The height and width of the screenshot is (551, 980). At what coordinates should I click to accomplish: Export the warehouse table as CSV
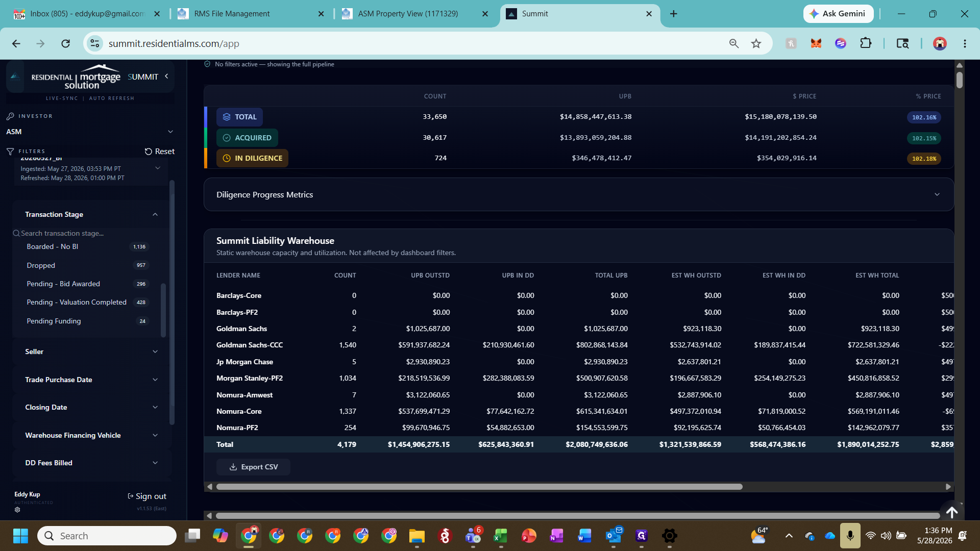(253, 467)
